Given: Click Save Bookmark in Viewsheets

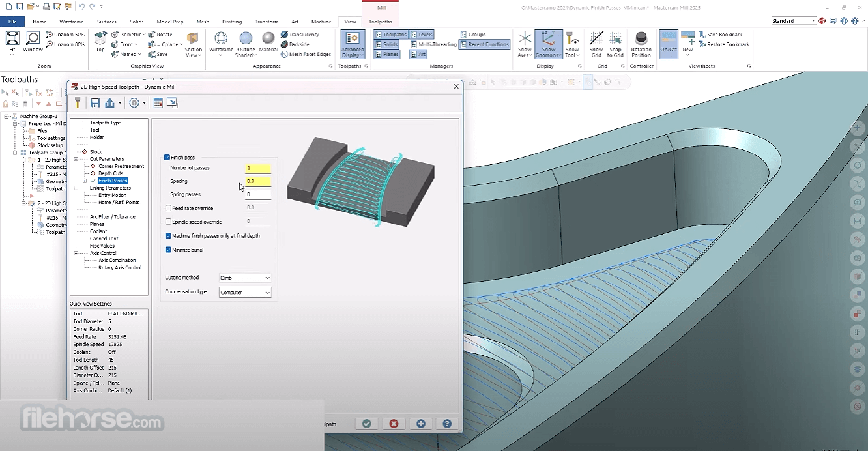Looking at the screenshot, I should pyautogui.click(x=721, y=35).
